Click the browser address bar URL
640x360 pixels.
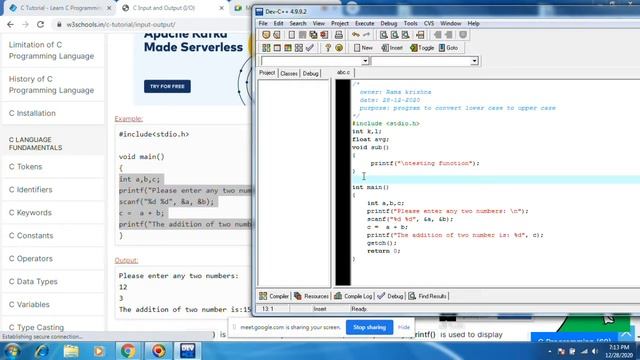click(121, 24)
